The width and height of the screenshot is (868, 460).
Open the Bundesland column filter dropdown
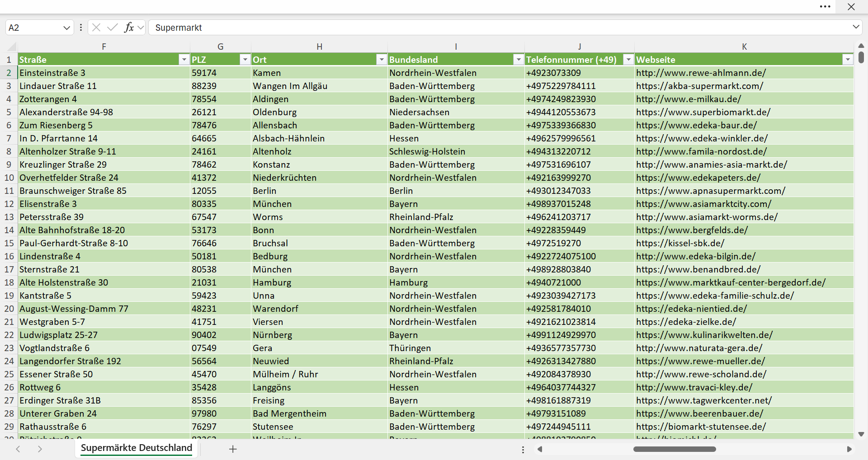tap(519, 60)
